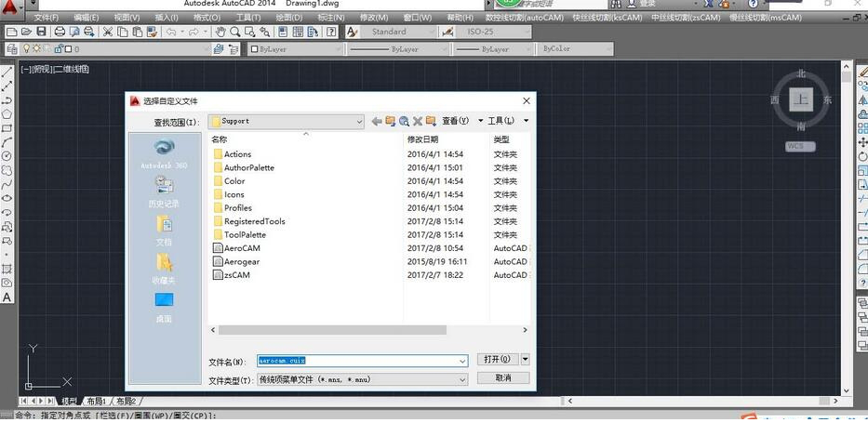
Task: Open the 收藏夹 place shortcut
Action: [x=164, y=269]
